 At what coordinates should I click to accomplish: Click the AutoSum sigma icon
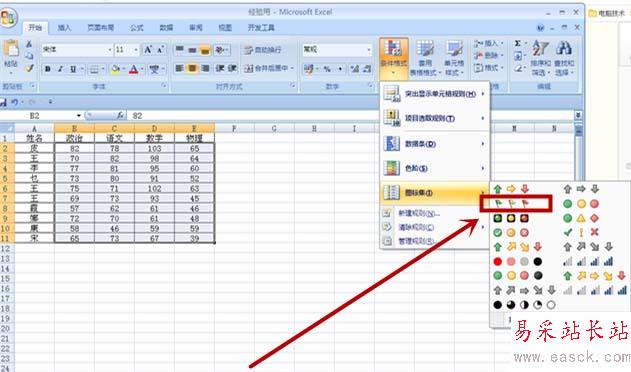518,43
